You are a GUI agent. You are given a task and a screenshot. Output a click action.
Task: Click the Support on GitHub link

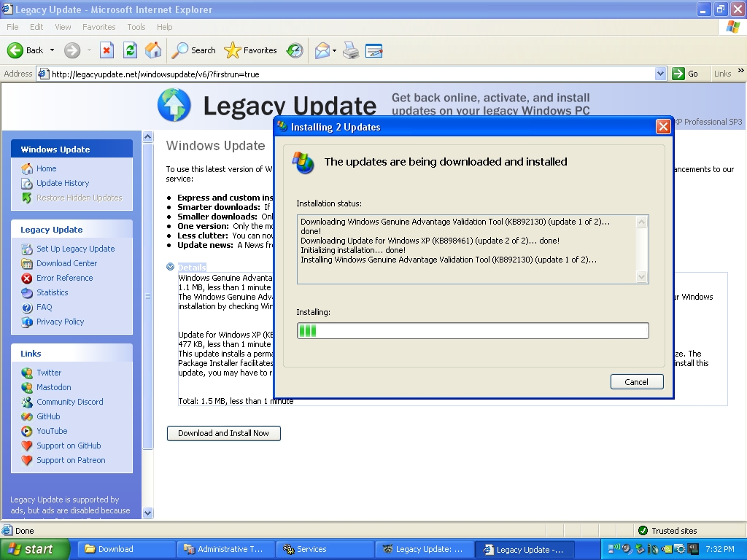pyautogui.click(x=69, y=446)
